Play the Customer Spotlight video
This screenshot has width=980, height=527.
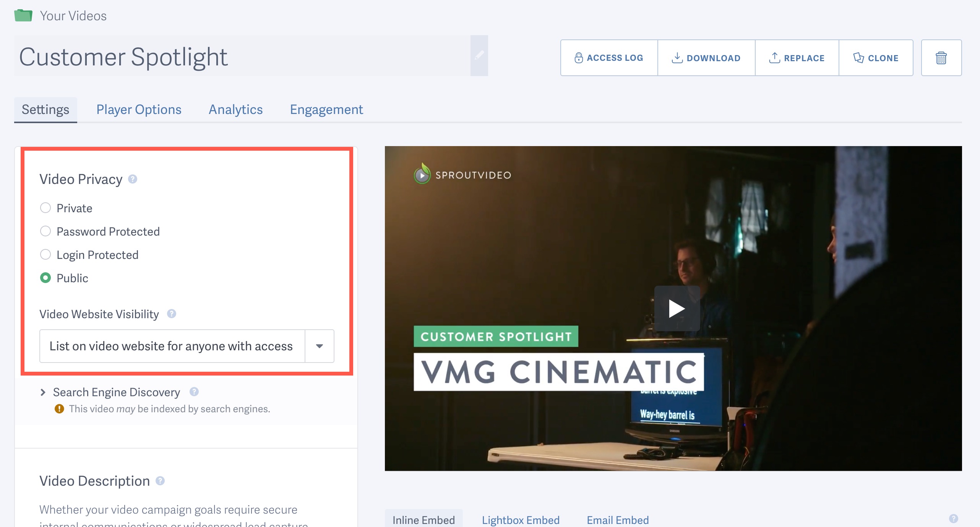point(677,309)
